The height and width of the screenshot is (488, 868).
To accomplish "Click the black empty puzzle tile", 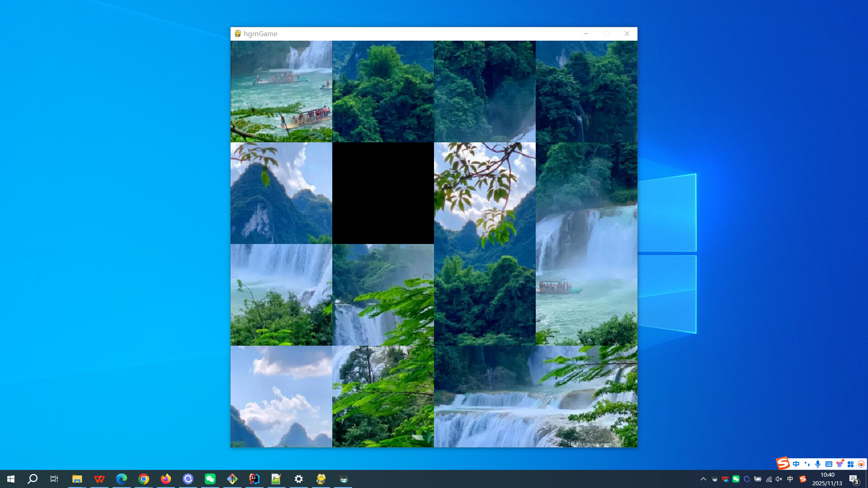I will click(383, 192).
